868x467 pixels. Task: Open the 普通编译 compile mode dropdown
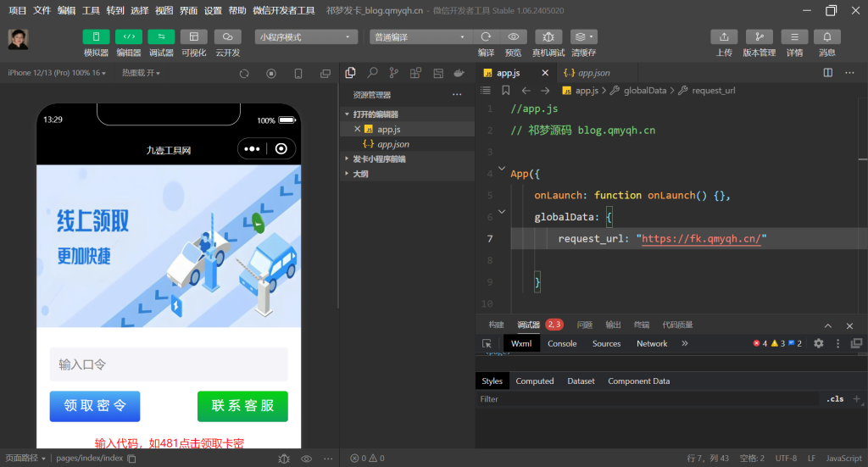click(420, 37)
